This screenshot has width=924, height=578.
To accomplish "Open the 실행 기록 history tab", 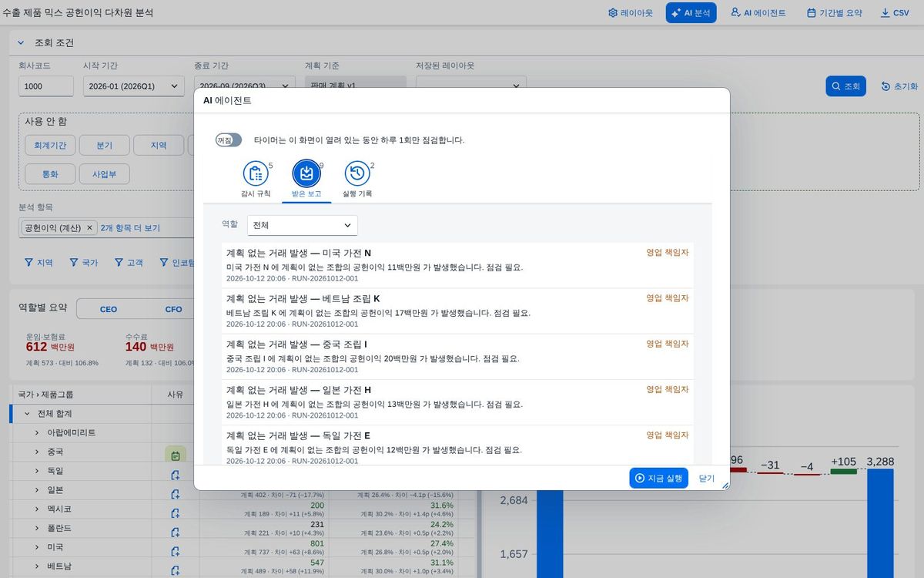I will click(357, 180).
